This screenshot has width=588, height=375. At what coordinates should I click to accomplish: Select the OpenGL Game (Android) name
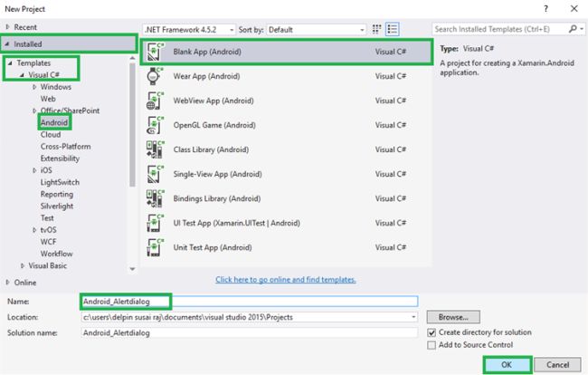coord(214,125)
